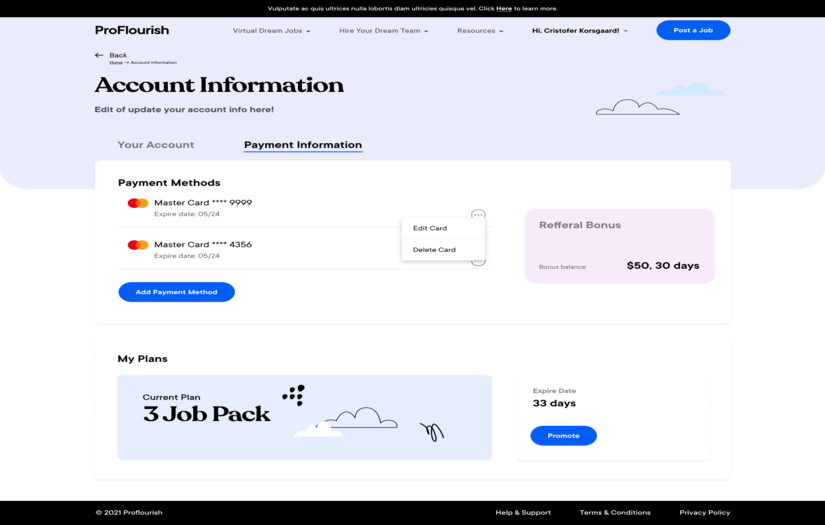Go back using the Back link
The width and height of the screenshot is (825, 525).
point(118,55)
